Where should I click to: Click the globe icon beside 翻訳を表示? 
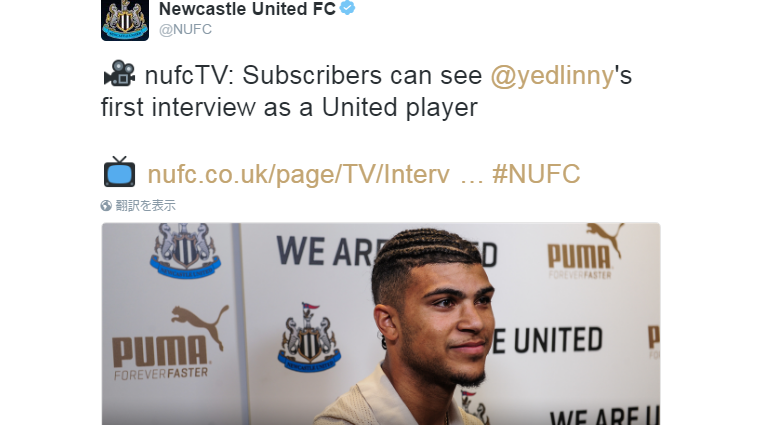point(106,206)
